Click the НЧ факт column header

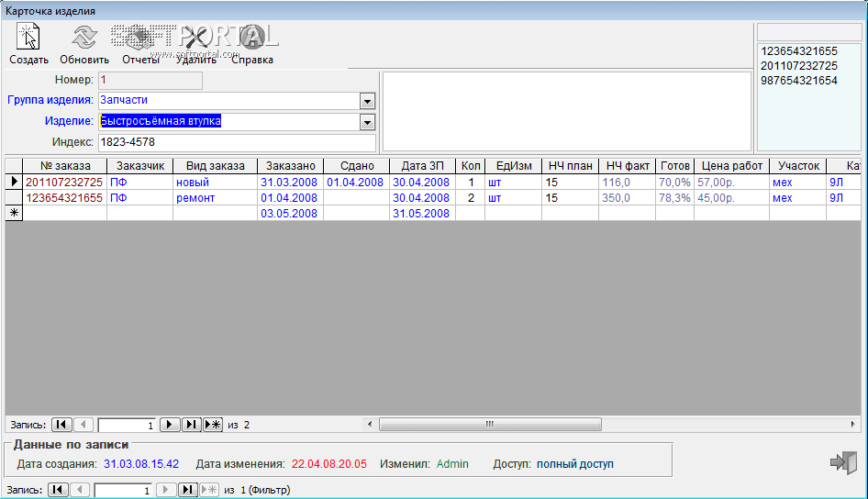tap(628, 166)
